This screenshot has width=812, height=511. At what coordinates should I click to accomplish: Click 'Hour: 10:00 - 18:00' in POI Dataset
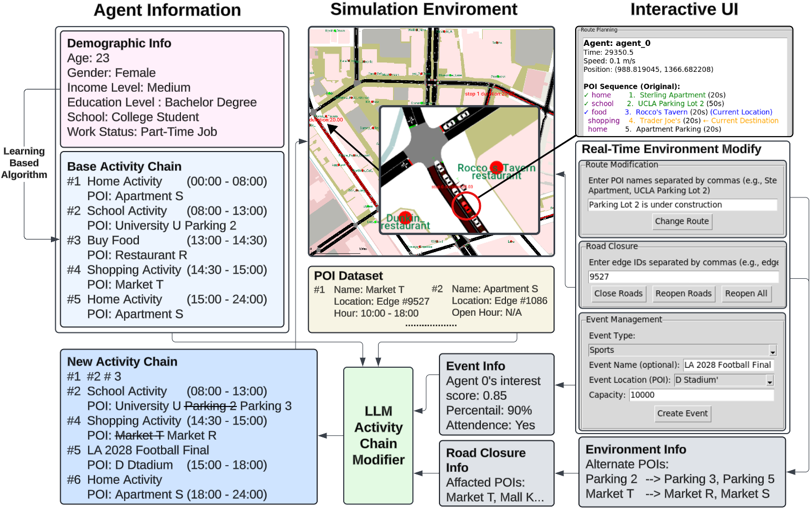(x=376, y=313)
